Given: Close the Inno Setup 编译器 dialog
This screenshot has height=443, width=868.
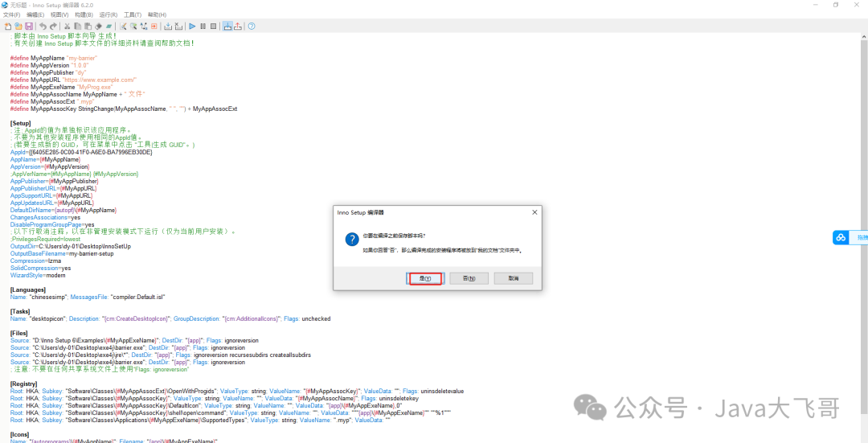Looking at the screenshot, I should [x=534, y=212].
